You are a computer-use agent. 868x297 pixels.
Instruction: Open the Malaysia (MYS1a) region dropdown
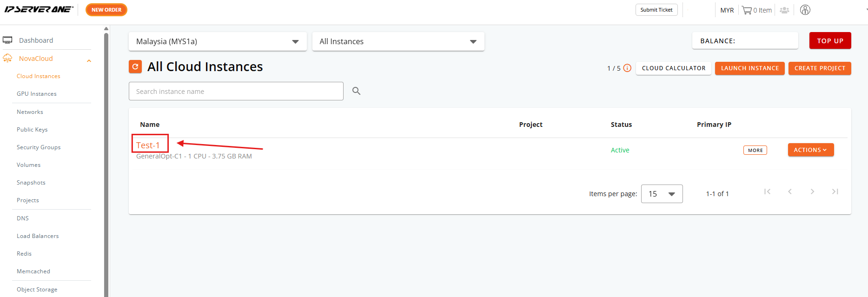click(218, 41)
